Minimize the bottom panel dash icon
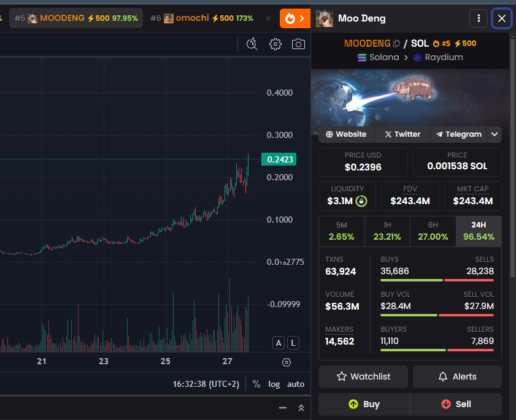Image resolution: width=516 pixels, height=420 pixels. coord(283,408)
